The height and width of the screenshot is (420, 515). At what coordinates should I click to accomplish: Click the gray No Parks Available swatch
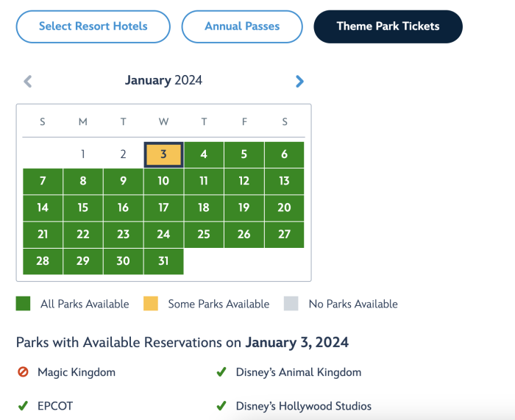pyautogui.click(x=291, y=304)
